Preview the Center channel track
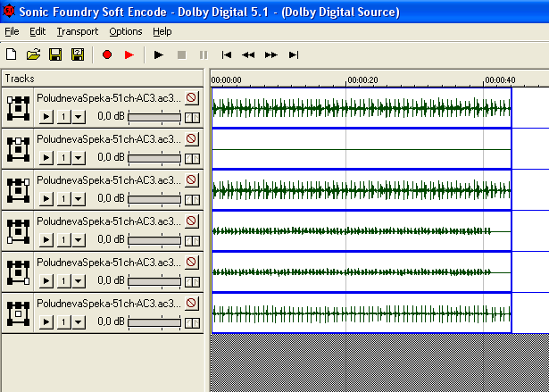 (x=46, y=158)
